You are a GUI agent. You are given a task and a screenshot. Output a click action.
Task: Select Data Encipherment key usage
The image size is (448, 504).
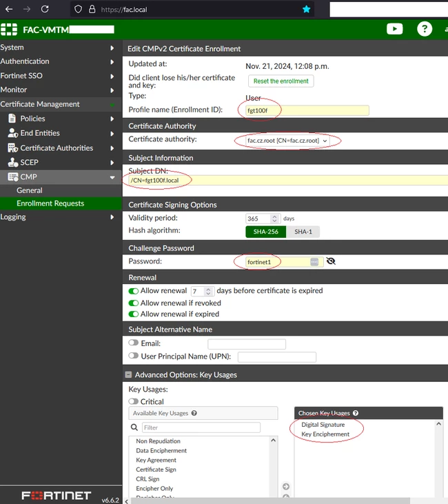[161, 451]
